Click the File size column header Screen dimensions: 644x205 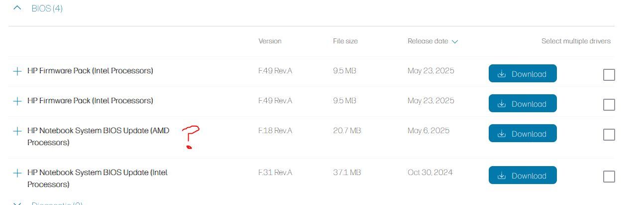[345, 41]
